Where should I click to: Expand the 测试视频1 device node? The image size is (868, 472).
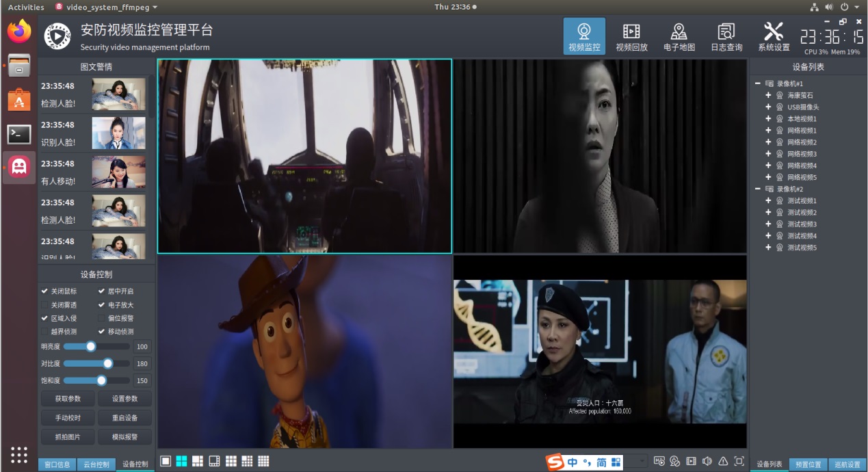(768, 200)
